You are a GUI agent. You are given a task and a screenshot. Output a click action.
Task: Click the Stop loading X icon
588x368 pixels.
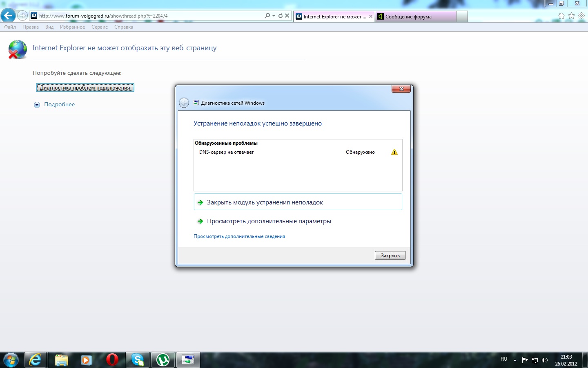click(287, 16)
